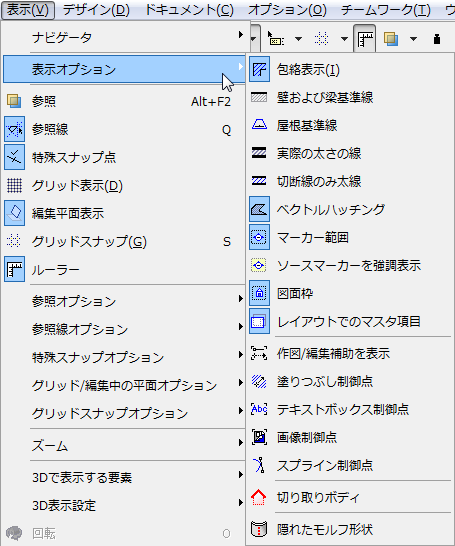Click the 壁および梁基準線 hatch icon
The image size is (455, 546).
pos(259,97)
